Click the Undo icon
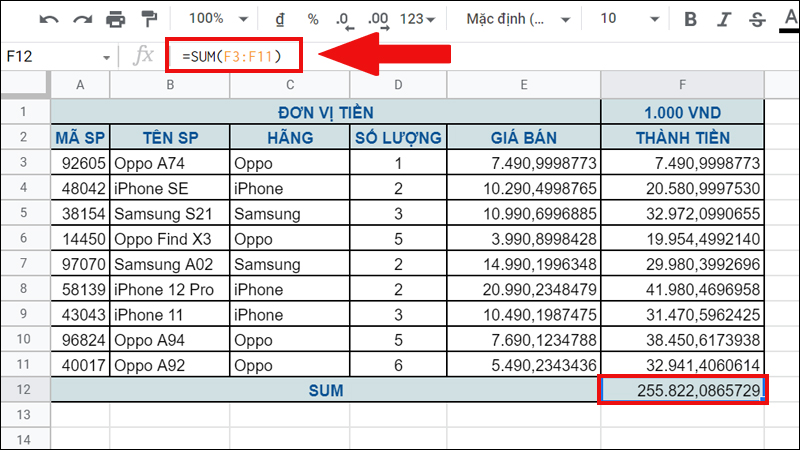Image resolution: width=800 pixels, height=450 pixels. point(49,19)
